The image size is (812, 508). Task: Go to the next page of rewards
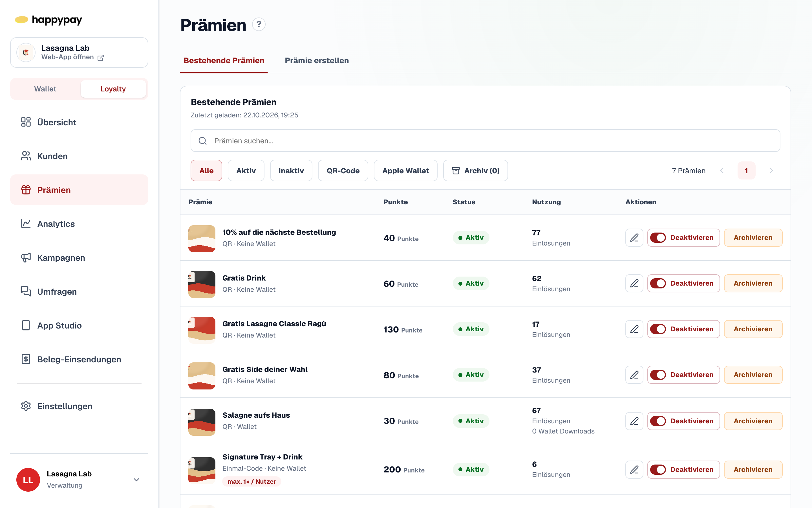pos(771,171)
